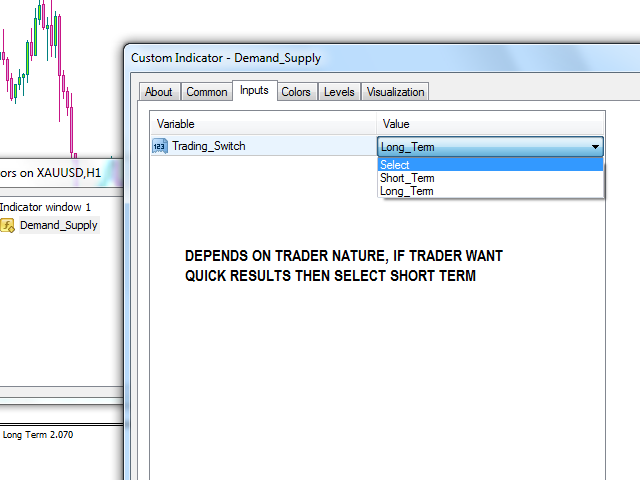This screenshot has height=480, width=640.
Task: Choose the highlighted Select option in list
Action: point(395,165)
